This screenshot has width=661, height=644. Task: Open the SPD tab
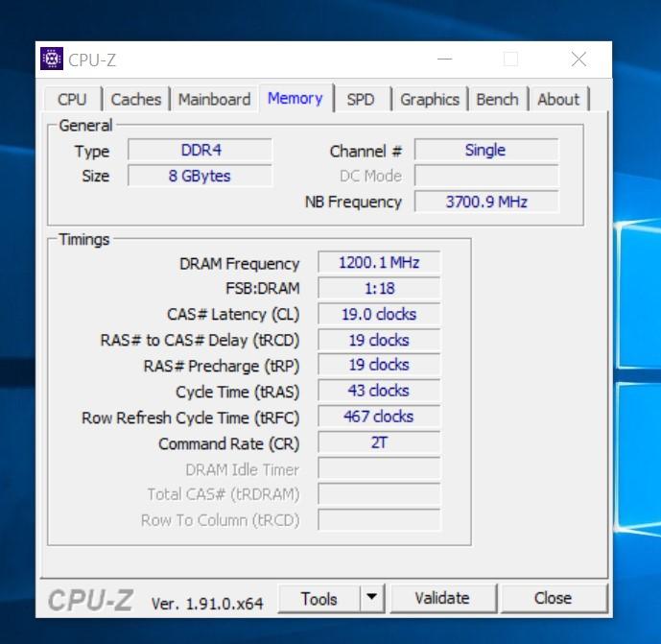point(361,100)
